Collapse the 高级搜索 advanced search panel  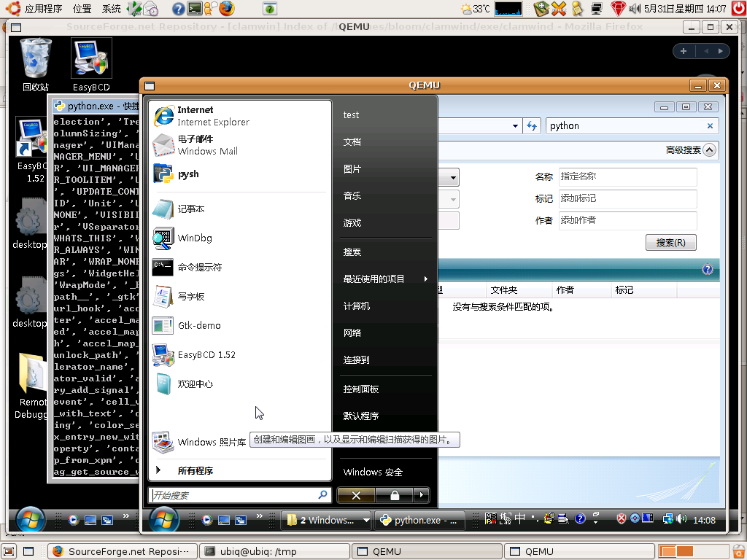point(709,150)
